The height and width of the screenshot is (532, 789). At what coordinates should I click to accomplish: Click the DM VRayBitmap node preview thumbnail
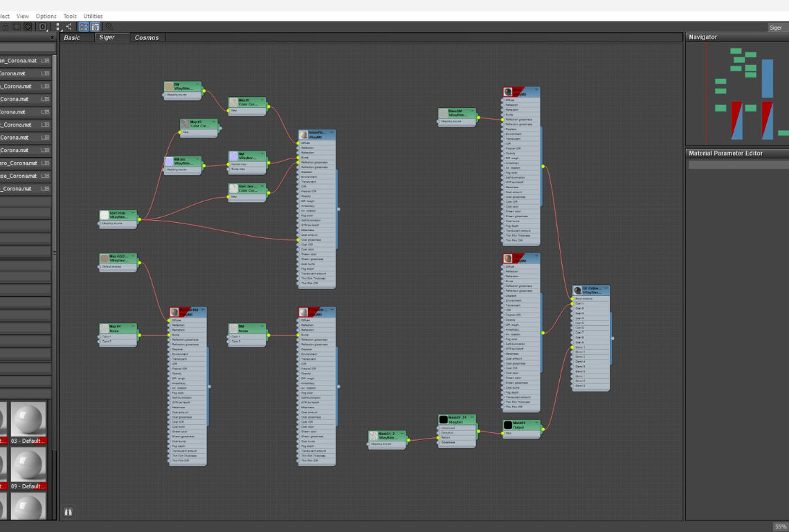[169, 87]
